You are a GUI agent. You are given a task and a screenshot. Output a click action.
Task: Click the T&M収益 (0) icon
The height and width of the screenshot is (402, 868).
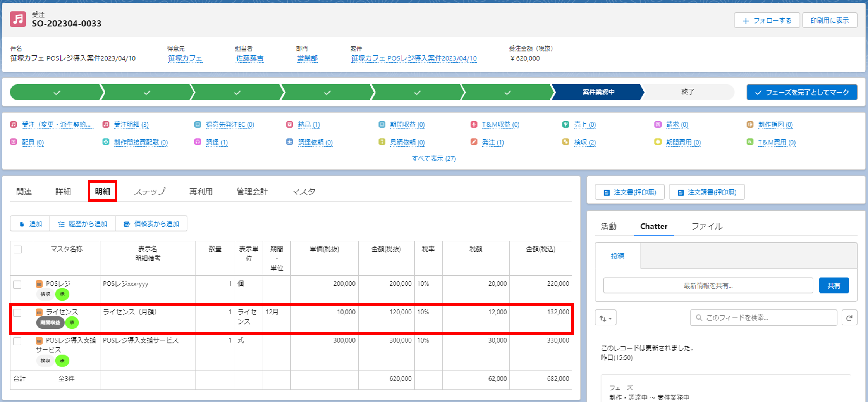coord(474,125)
